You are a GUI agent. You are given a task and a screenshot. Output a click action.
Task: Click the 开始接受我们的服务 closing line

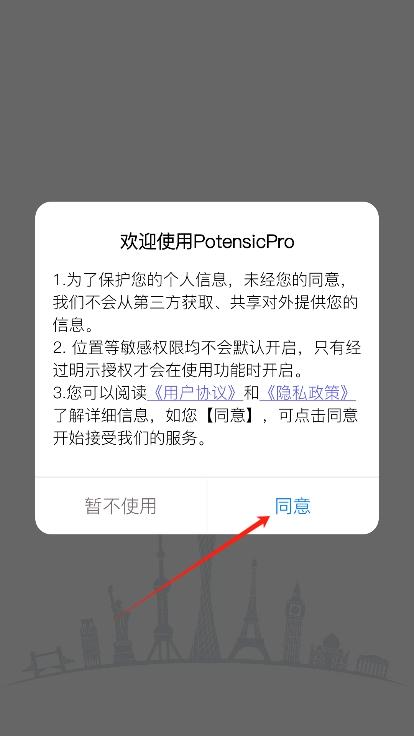[x=130, y=438]
